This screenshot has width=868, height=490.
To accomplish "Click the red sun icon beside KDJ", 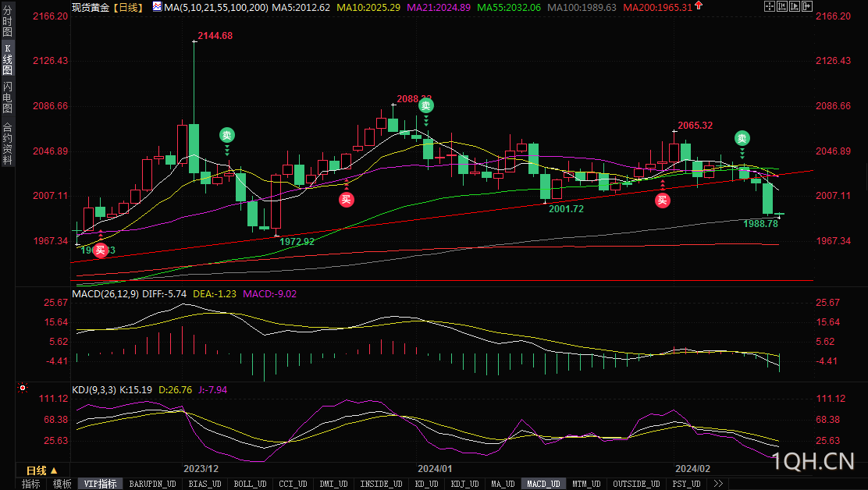I will point(23,389).
